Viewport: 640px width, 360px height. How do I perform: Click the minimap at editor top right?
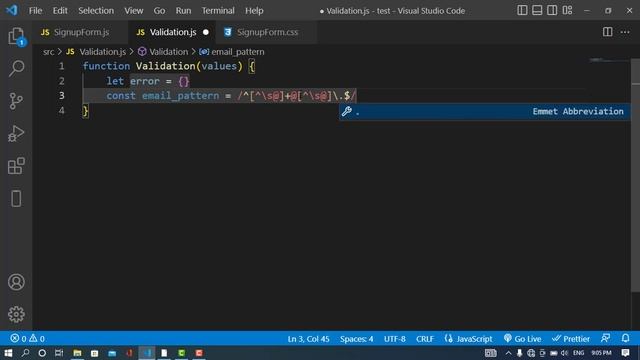[x=607, y=60]
